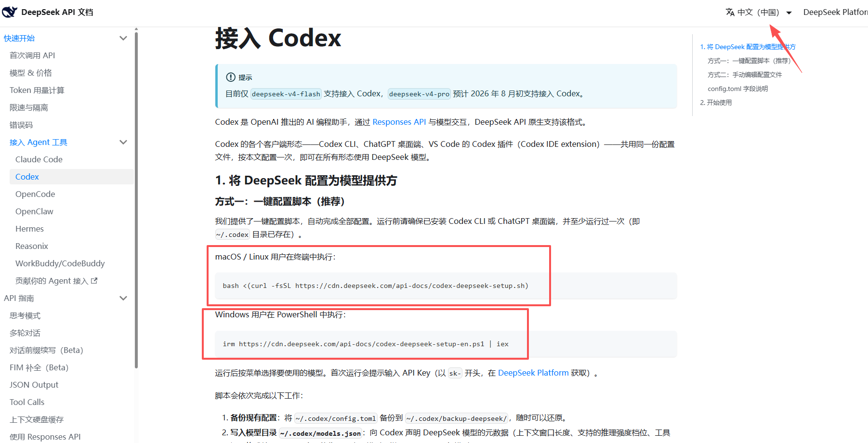Open the 首次调用 API page
868x443 pixels.
tap(32, 55)
